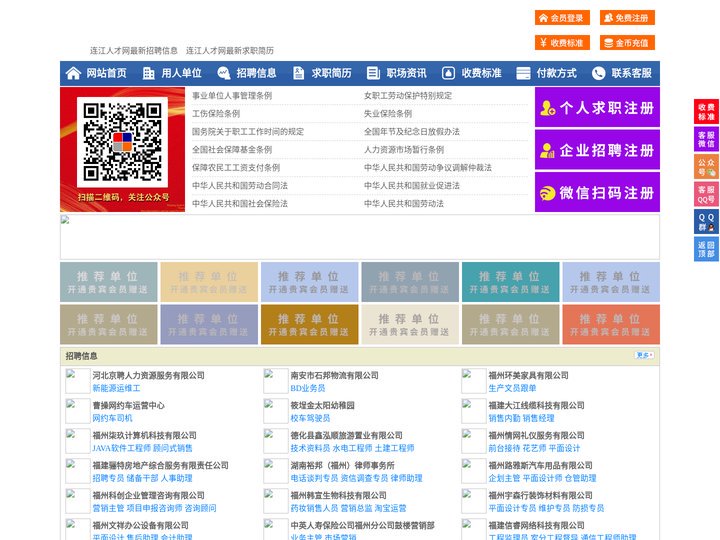The image size is (720, 540).
Task: Open company 曹操网约车运营中心
Action: pyautogui.click(x=128, y=405)
